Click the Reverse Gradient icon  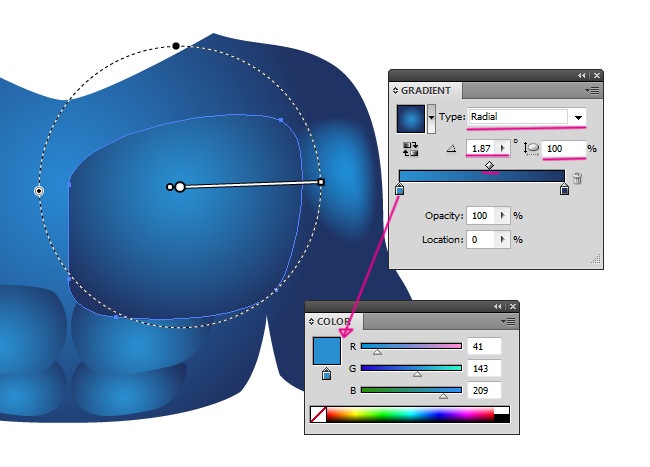[x=411, y=149]
